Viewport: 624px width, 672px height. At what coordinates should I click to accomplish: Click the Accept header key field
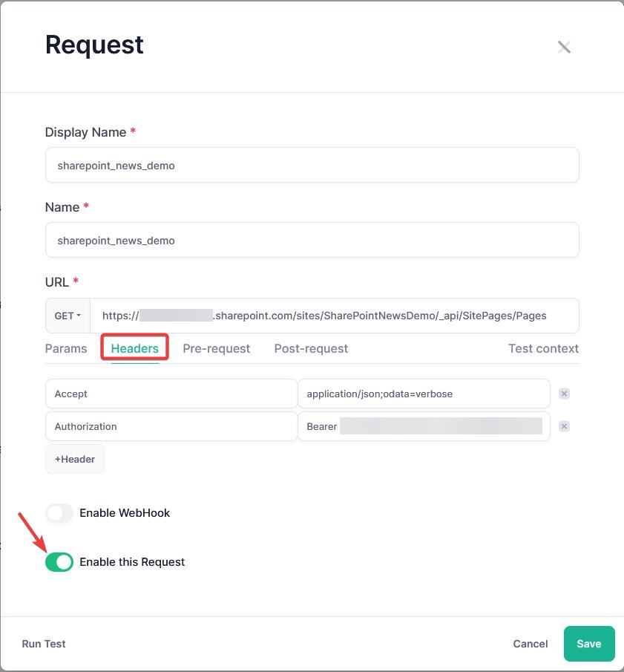point(171,394)
